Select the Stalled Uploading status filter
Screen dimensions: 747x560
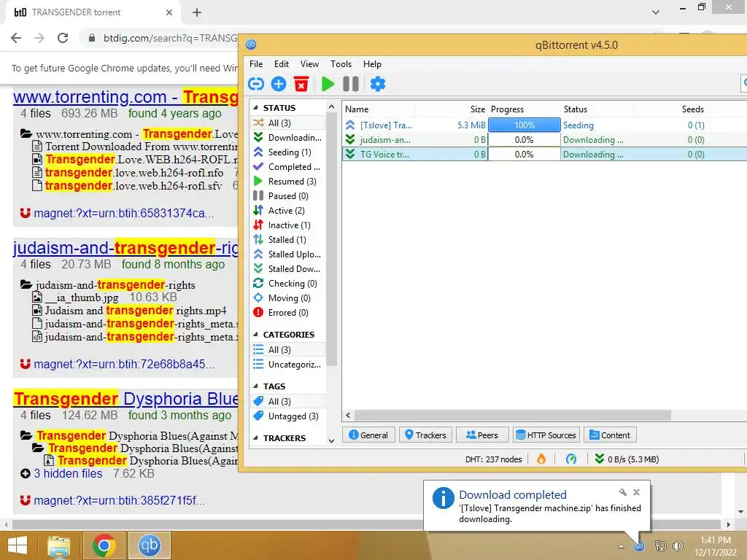coord(287,254)
